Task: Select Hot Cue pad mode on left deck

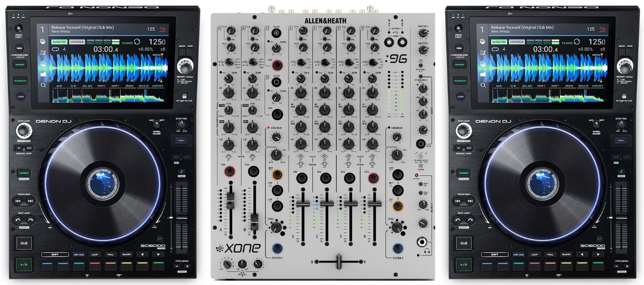Action: (79, 254)
